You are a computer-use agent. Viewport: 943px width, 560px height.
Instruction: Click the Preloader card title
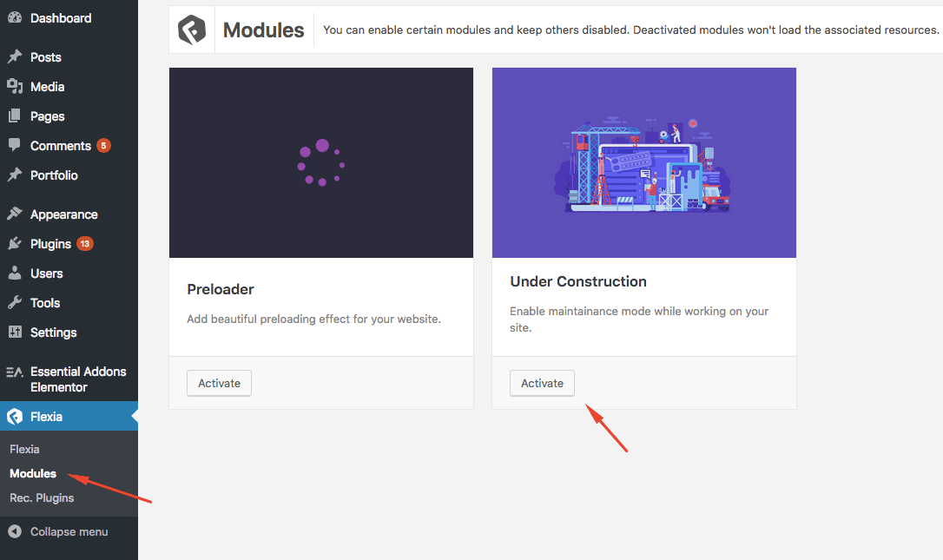pyautogui.click(x=221, y=289)
